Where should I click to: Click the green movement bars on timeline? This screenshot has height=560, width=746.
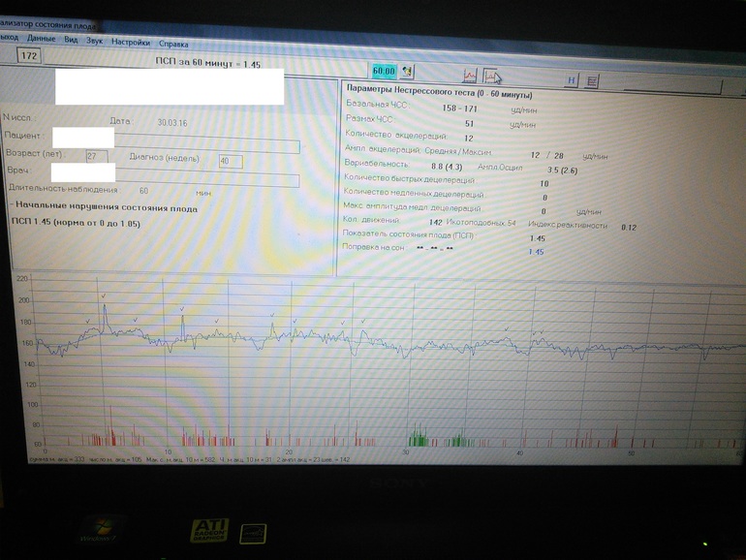(419, 436)
